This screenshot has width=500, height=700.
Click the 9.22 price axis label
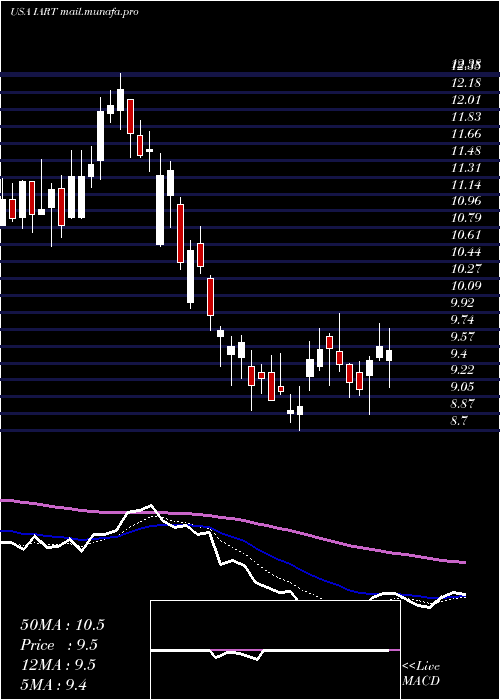coord(463,370)
